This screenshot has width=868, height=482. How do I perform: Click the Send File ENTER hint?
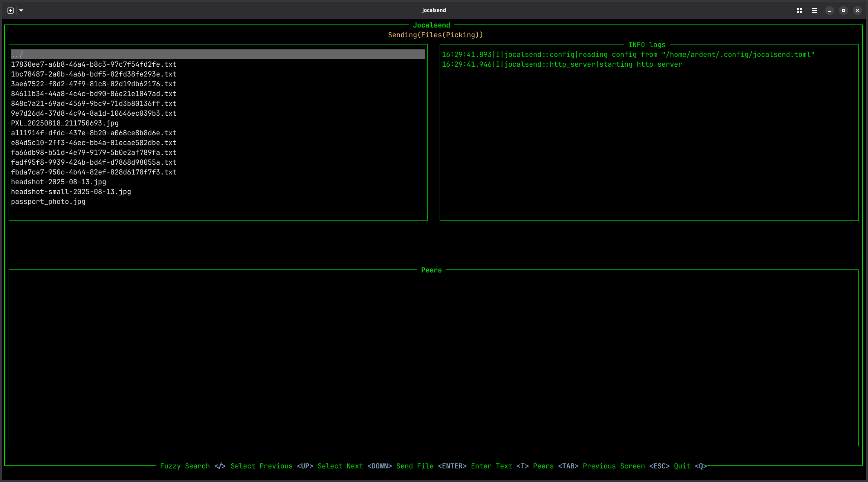(x=431, y=466)
